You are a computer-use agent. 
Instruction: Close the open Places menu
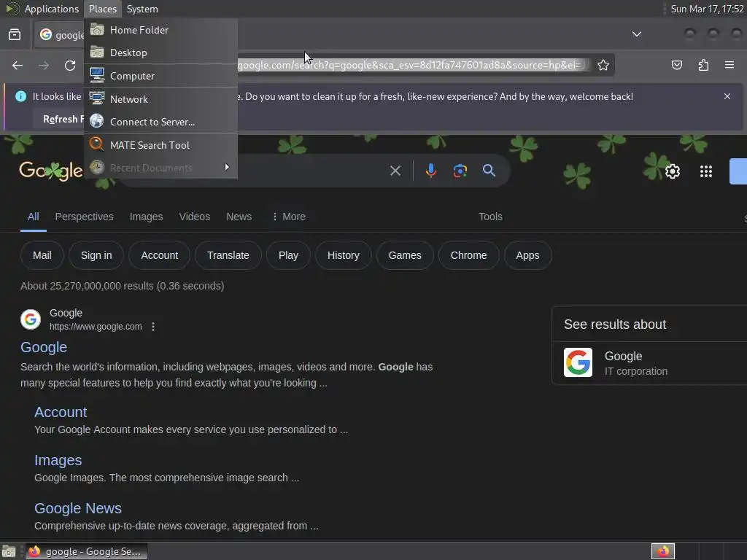[102, 9]
